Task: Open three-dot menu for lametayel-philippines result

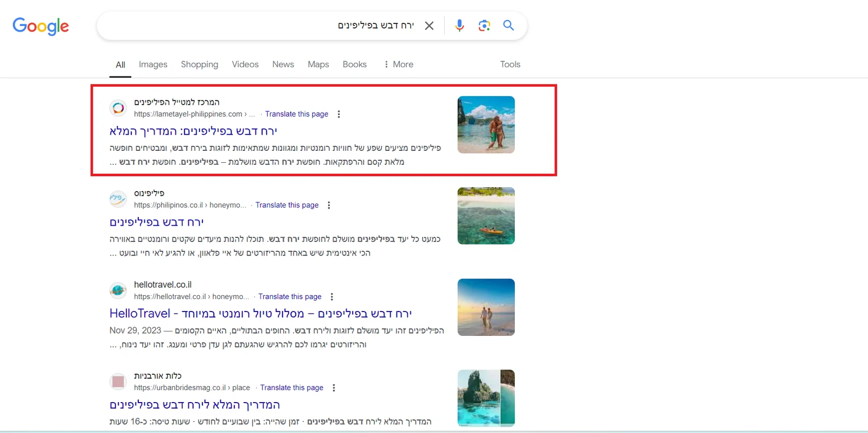Action: (339, 114)
